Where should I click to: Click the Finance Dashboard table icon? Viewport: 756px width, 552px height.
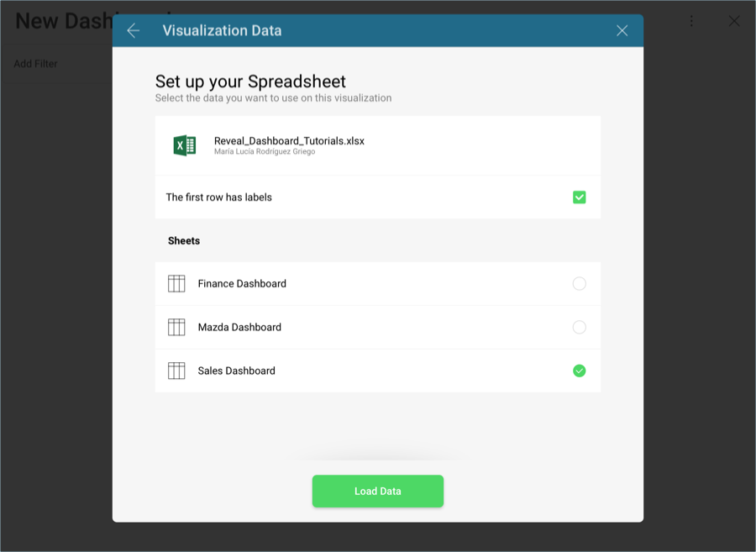176,284
